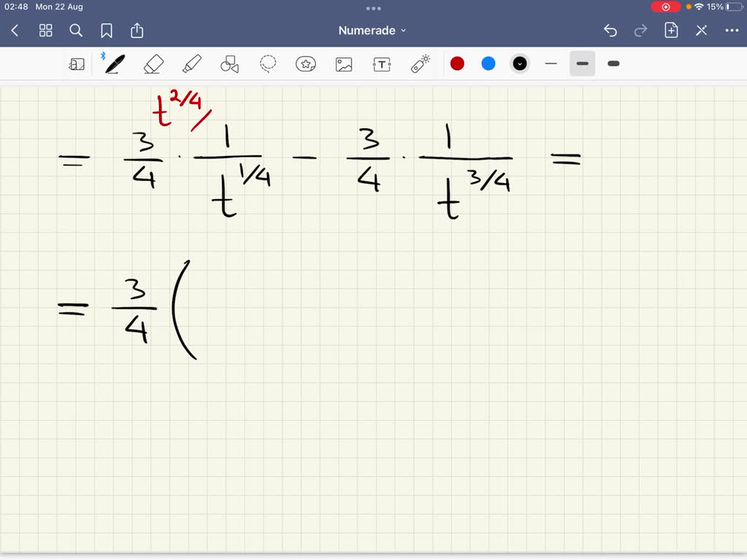The width and height of the screenshot is (747, 560).
Task: Select the Eraser tool
Action: 153,63
